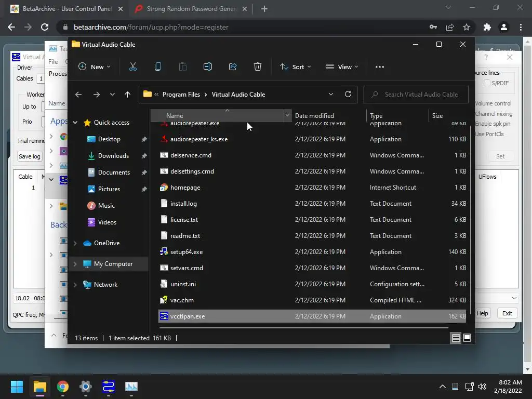This screenshot has height=399, width=532.
Task: Select Pictures in Quick access
Action: [109, 189]
